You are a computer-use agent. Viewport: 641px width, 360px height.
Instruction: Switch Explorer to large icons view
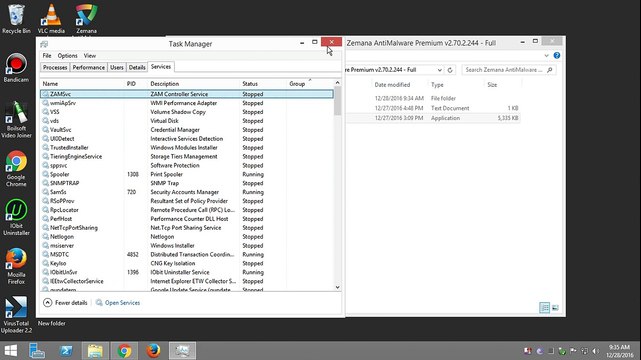coord(555,308)
